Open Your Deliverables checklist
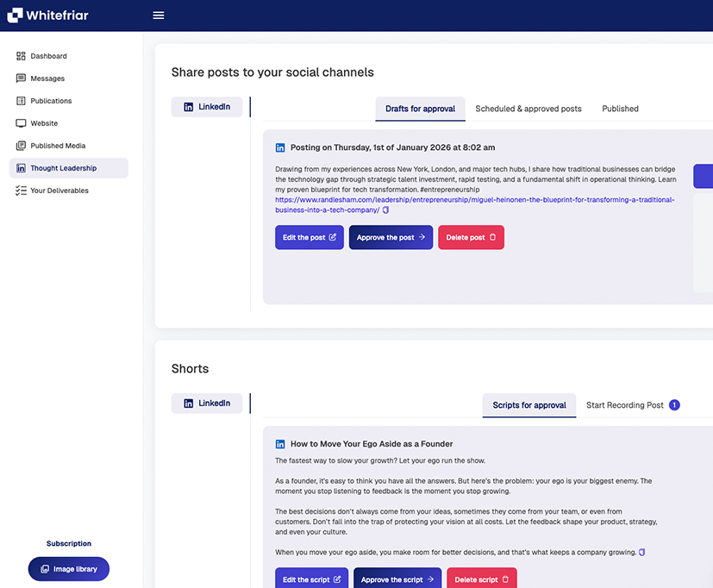The width and height of the screenshot is (713, 588). pos(59,191)
